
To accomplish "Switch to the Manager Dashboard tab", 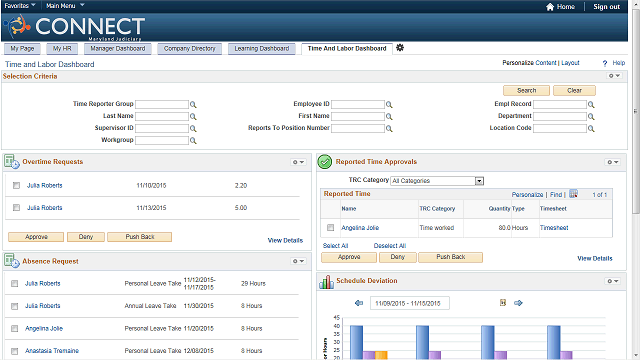I will click(118, 49).
